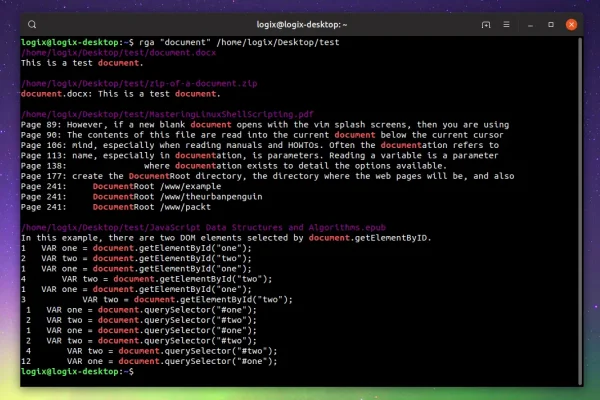Open a new terminal tab
Viewport: 600px width, 400px height.
pos(486,24)
